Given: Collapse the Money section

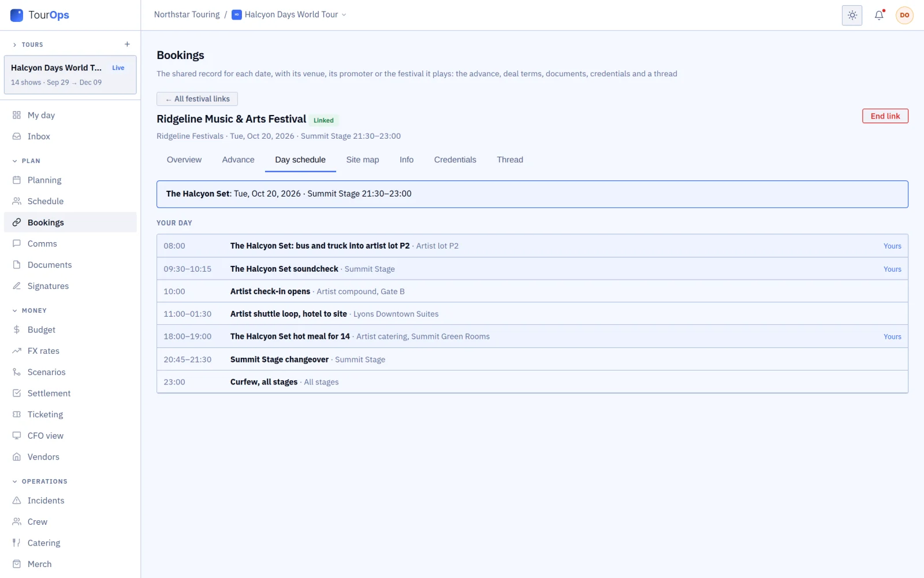Looking at the screenshot, I should pos(29,310).
